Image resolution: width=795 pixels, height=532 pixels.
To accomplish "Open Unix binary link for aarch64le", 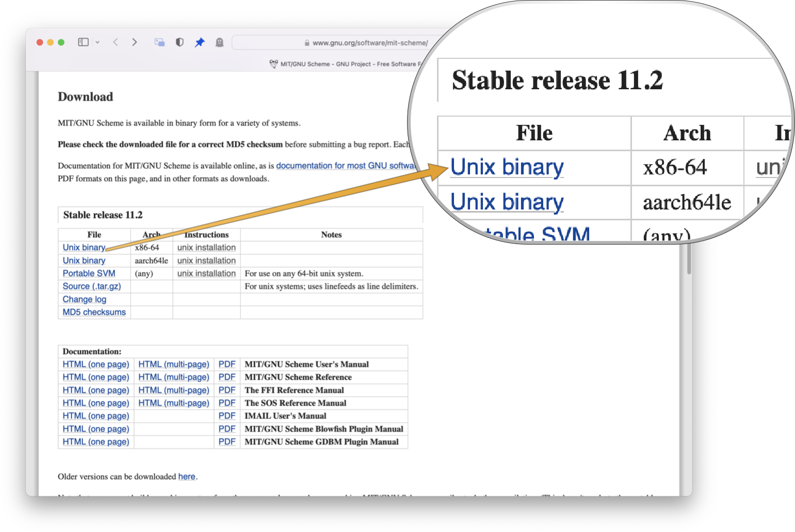I will (84, 261).
